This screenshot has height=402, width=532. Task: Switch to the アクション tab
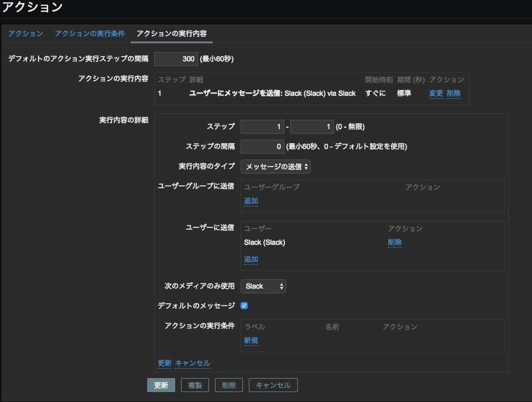click(x=26, y=34)
